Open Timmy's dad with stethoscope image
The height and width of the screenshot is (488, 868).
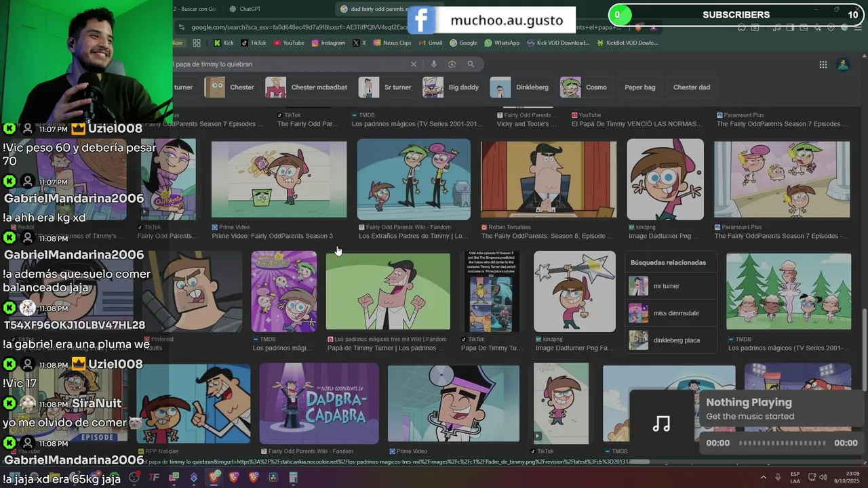pos(454,403)
